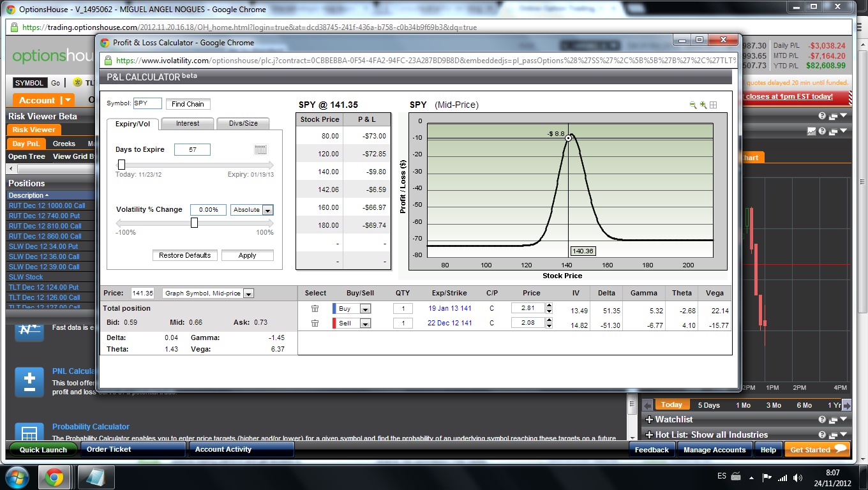Click the Find Chain button
Viewport: 868px width, 490px height.
pyautogui.click(x=188, y=104)
